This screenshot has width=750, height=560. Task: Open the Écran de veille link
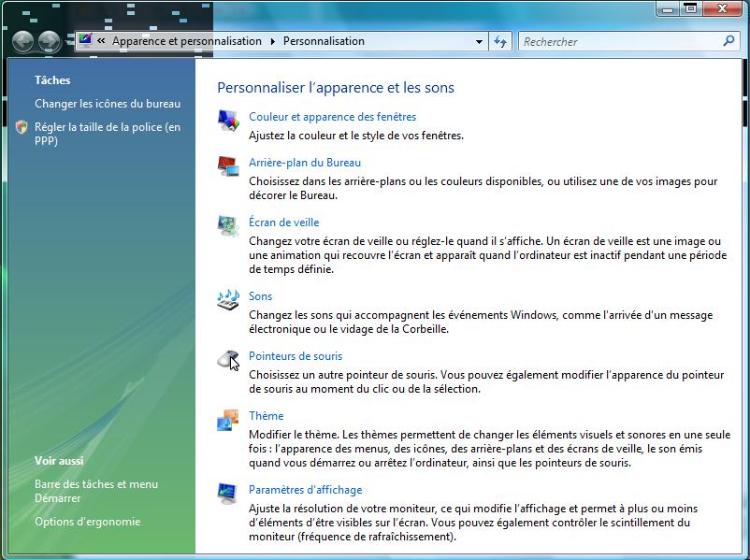click(x=283, y=223)
